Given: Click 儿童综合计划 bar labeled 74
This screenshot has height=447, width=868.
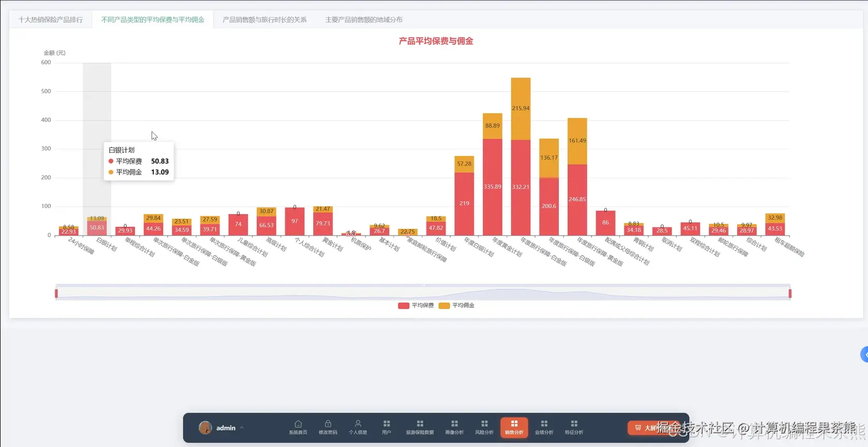Looking at the screenshot, I should tap(238, 224).
